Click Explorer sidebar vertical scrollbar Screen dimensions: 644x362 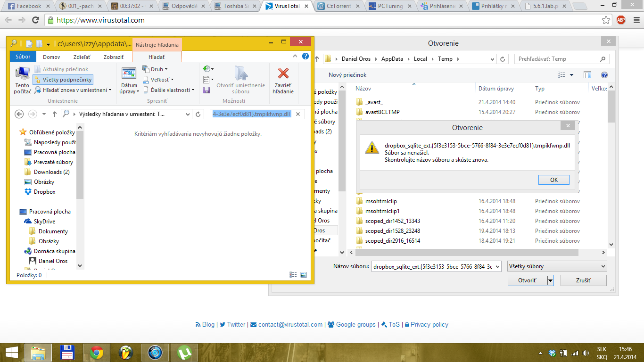point(80,165)
